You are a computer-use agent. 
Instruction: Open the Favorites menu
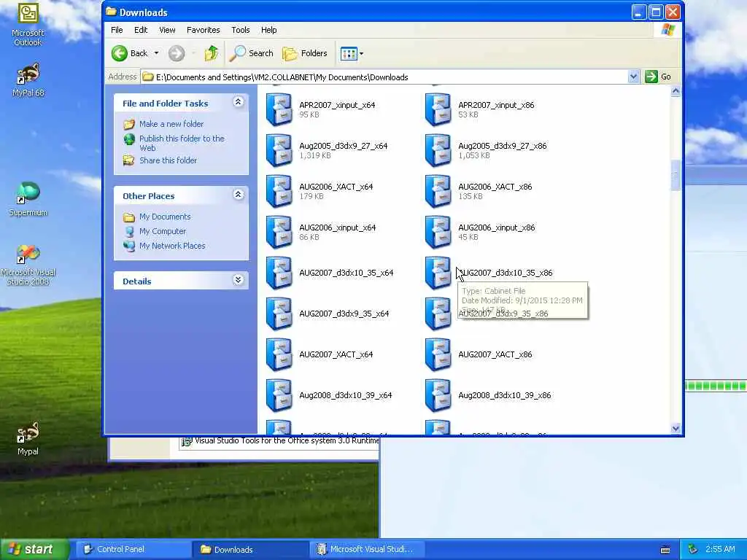click(204, 30)
